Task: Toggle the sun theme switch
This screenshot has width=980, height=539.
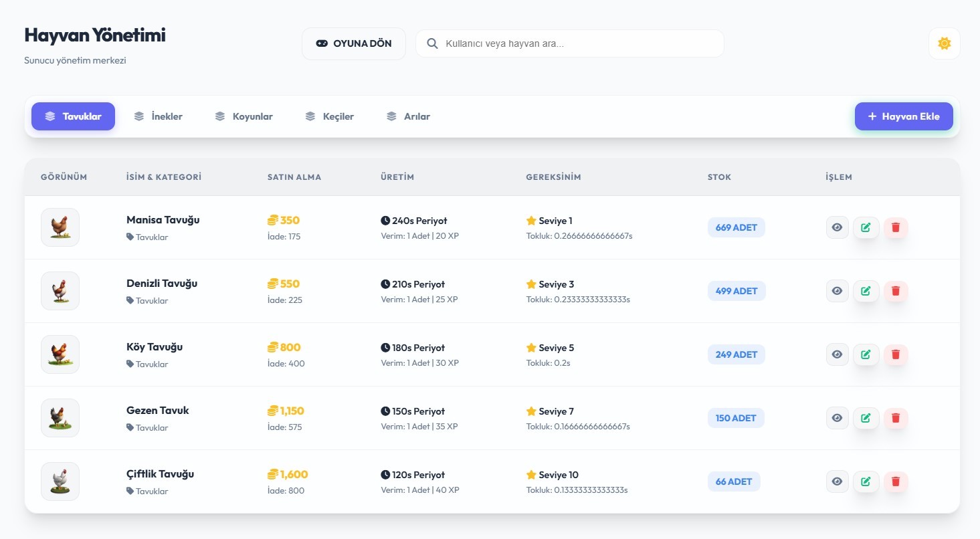Action: click(944, 43)
